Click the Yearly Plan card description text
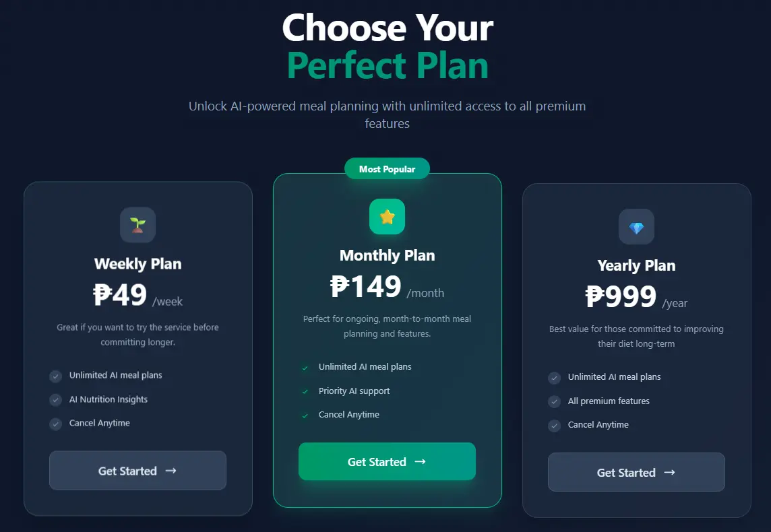771x532 pixels. 636,336
